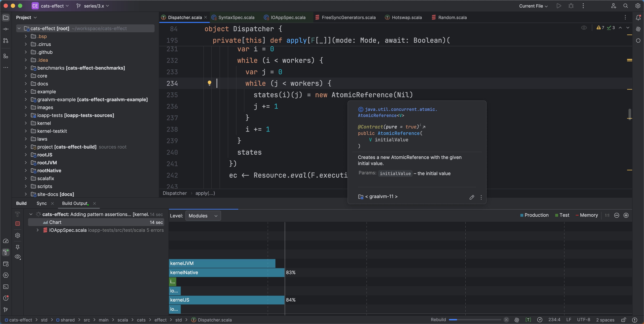This screenshot has height=324, width=644.
Task: Click the eye/preview icon on editor top-right
Action: (x=584, y=27)
